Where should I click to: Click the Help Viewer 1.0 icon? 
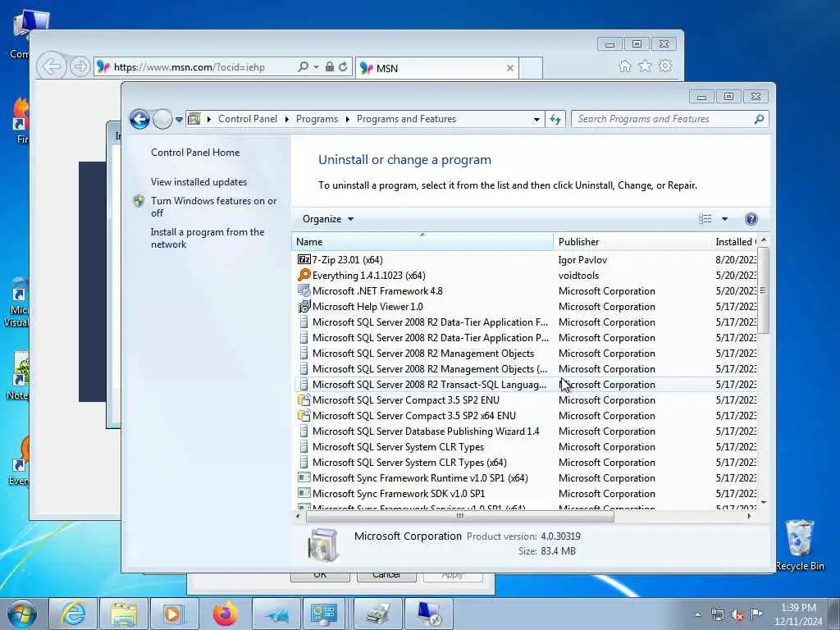(x=304, y=307)
